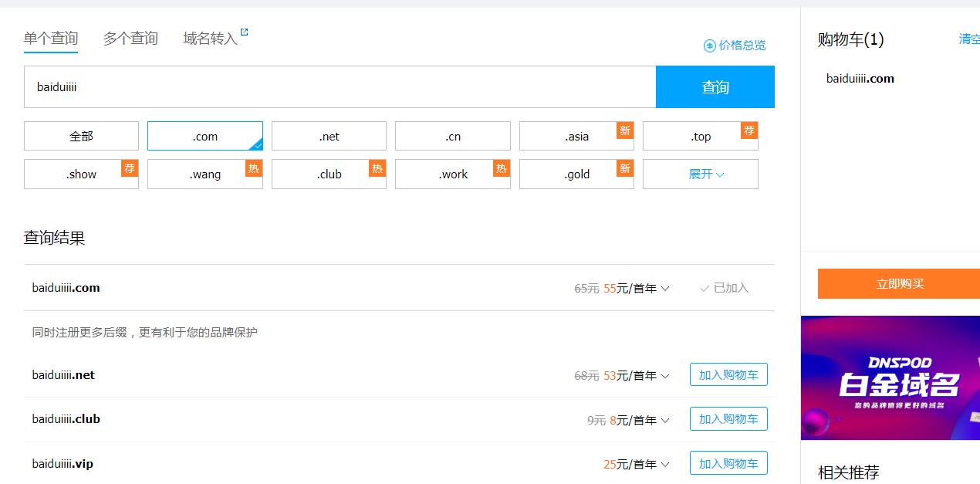This screenshot has height=484, width=980.
Task: Open the price dropdown for baiduiiii.com
Action: [664, 288]
